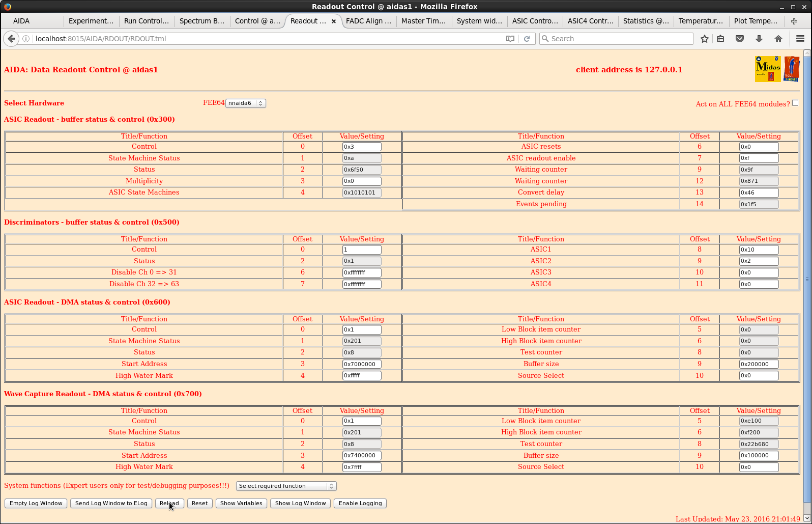Switch to the FADC Align tab
The height and width of the screenshot is (524, 812).
(x=368, y=21)
